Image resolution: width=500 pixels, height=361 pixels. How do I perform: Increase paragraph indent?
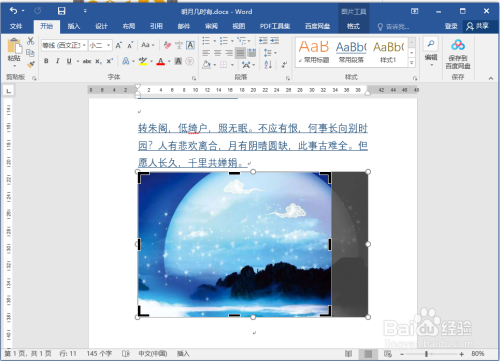click(x=275, y=41)
